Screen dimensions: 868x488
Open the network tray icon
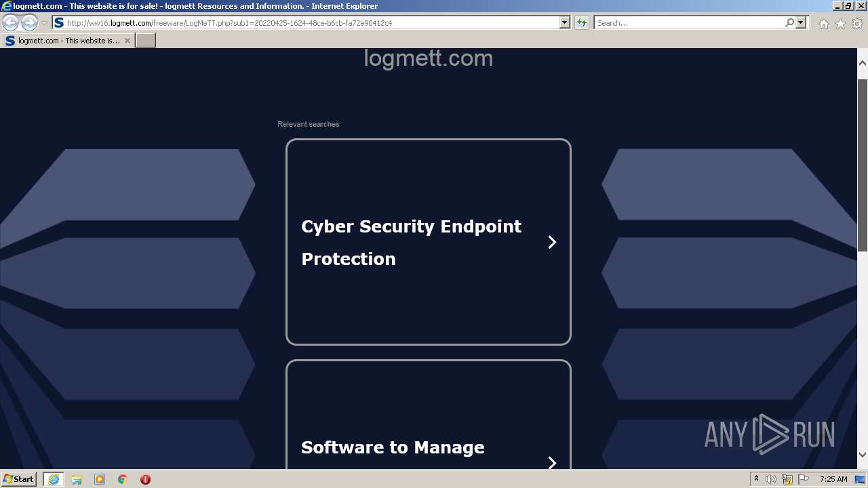pyautogui.click(x=787, y=479)
